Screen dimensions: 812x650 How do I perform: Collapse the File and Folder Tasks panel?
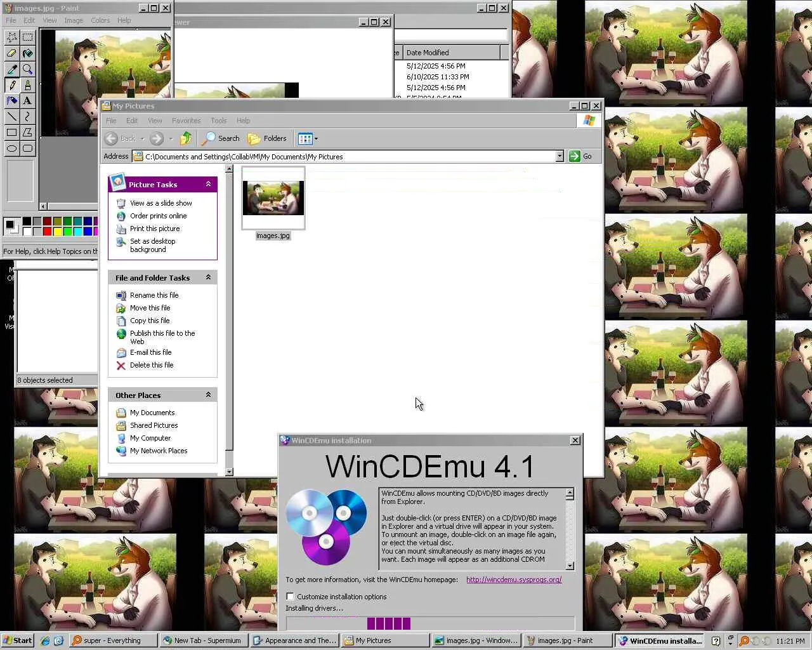tap(208, 277)
